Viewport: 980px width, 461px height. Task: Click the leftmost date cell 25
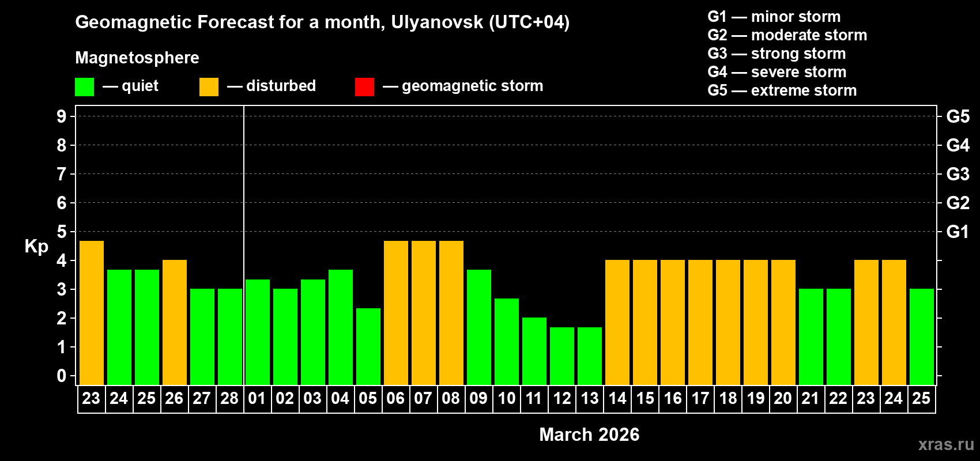[146, 399]
